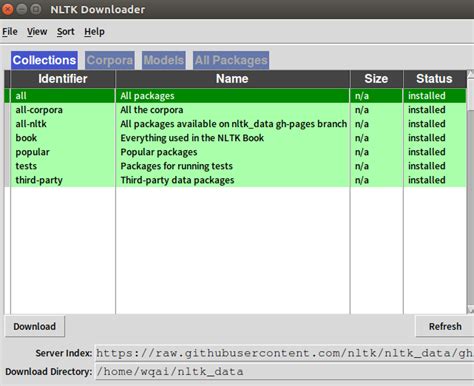474x386 pixels.
Task: Open the Help menu
Action: tap(94, 32)
